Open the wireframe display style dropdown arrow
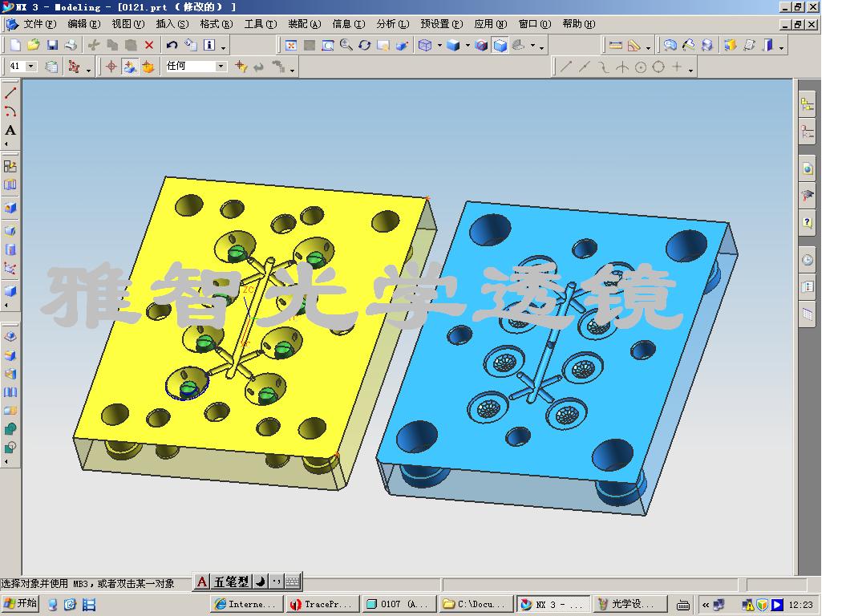 (x=439, y=47)
